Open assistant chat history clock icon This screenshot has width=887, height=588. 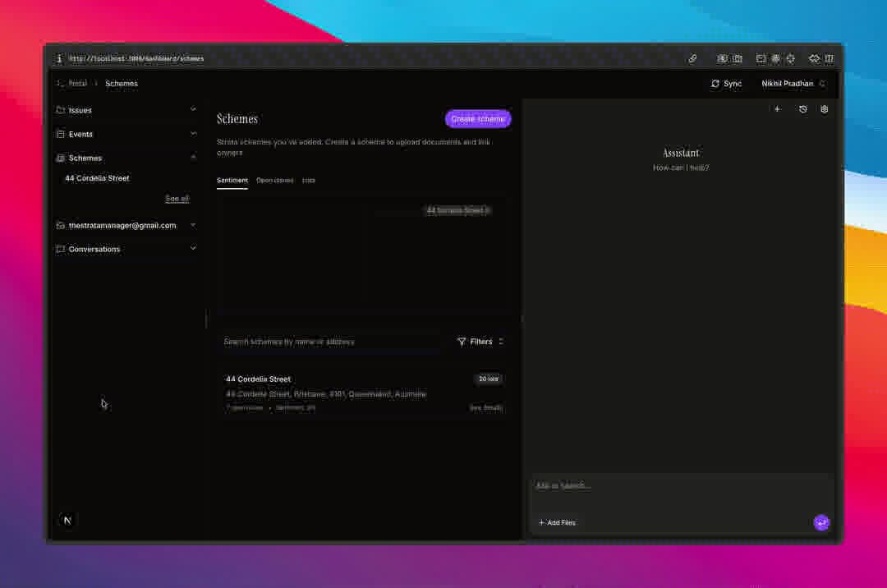point(802,109)
